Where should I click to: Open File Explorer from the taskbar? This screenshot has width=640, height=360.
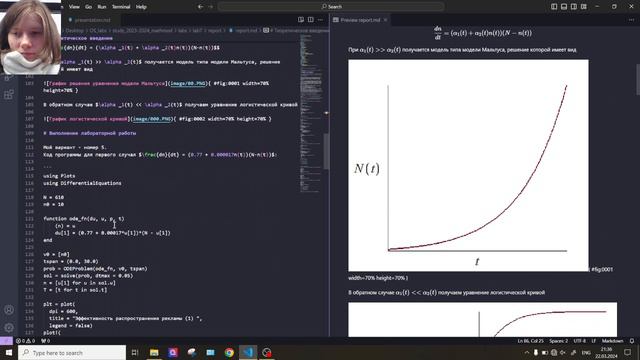(154, 352)
